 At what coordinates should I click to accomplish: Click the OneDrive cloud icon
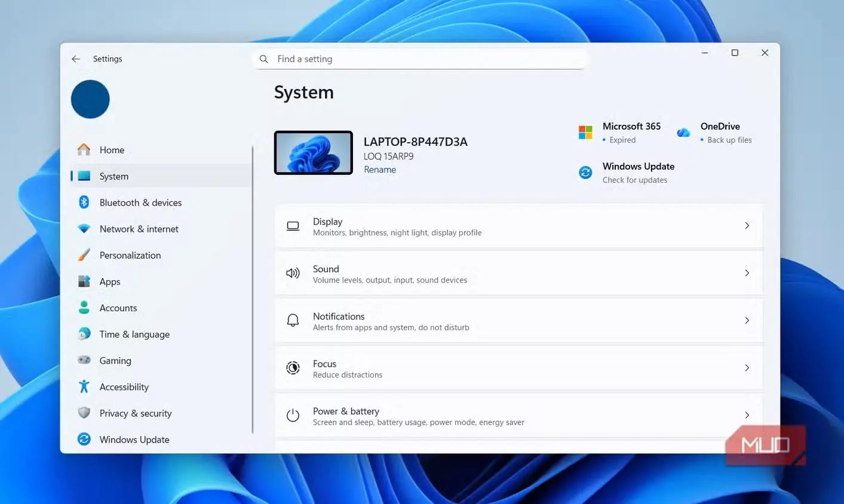(683, 133)
